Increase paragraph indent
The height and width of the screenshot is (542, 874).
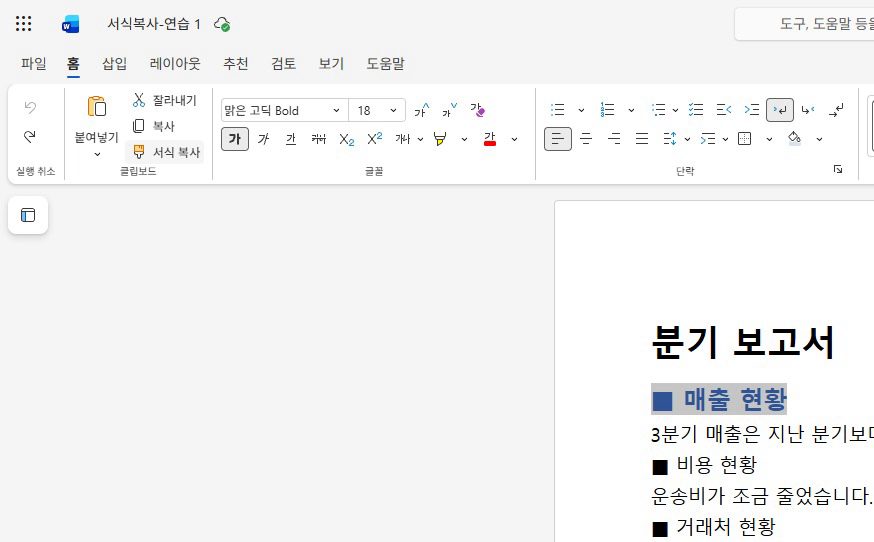point(751,110)
